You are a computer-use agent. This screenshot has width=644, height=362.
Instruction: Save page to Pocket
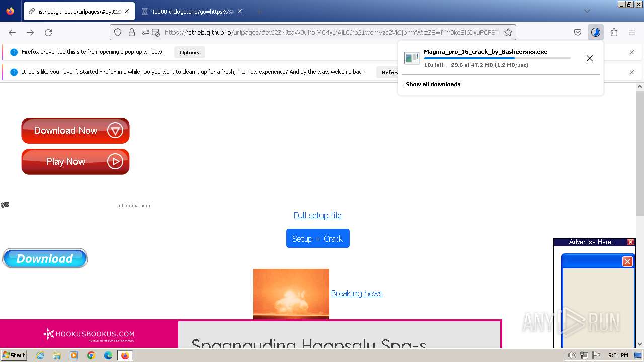click(x=578, y=32)
